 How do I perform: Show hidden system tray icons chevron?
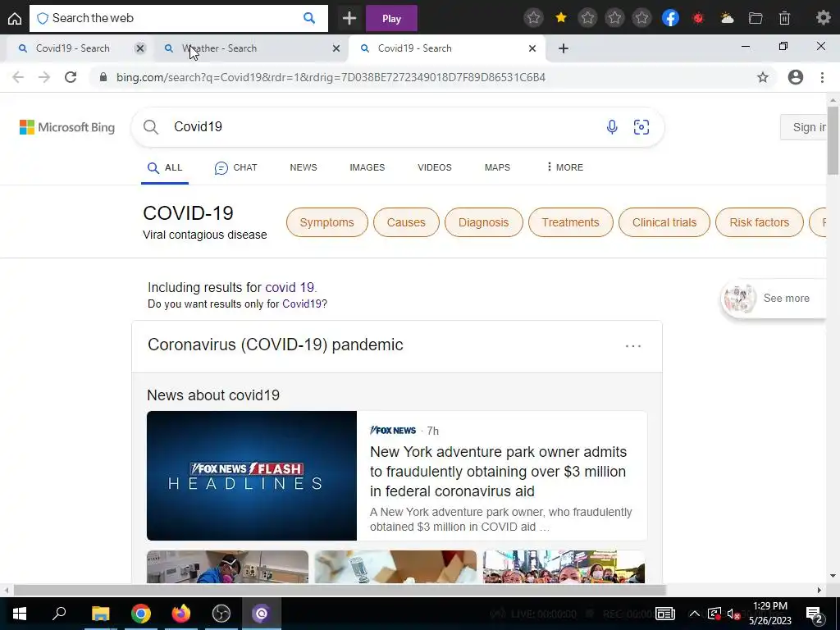point(694,614)
